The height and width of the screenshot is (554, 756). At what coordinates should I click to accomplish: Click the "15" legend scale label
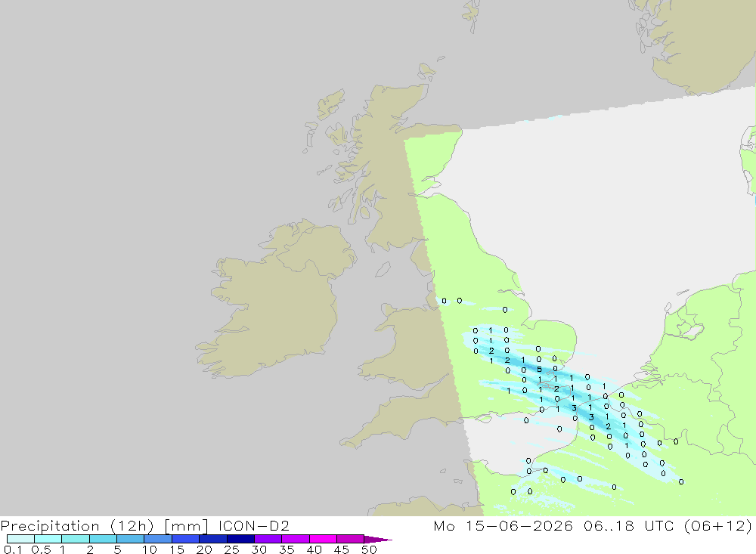click(x=177, y=549)
